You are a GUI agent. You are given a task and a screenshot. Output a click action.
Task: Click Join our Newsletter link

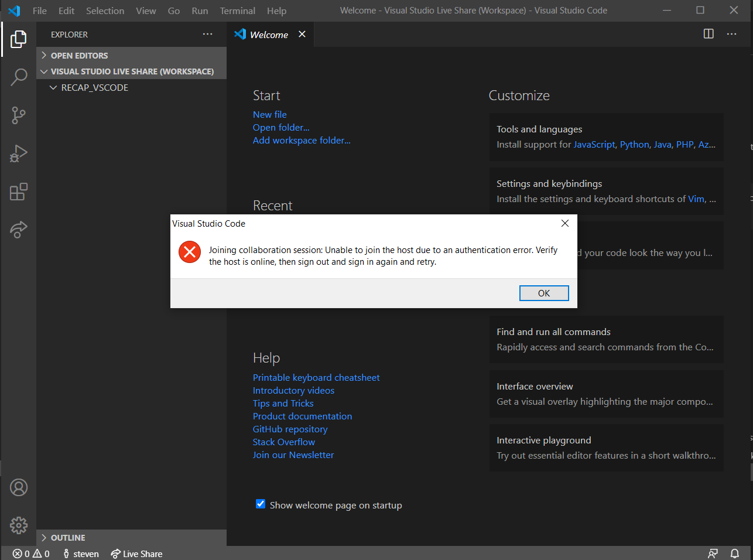(293, 455)
